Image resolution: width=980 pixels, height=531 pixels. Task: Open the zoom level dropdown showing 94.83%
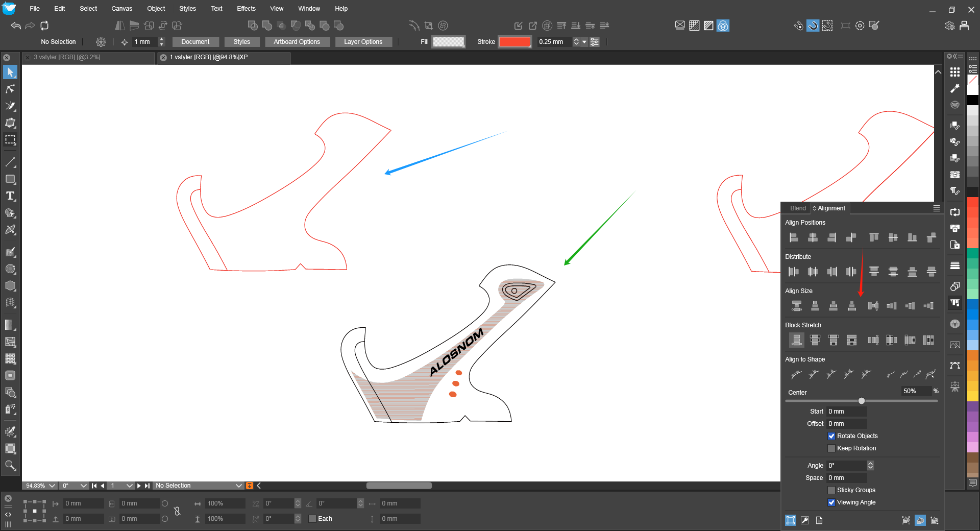pos(52,486)
